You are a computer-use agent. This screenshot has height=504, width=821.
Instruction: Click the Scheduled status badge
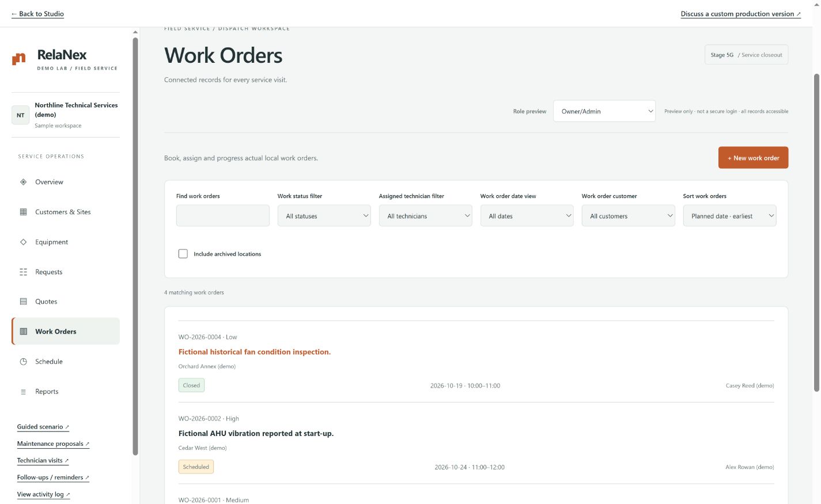tap(196, 467)
